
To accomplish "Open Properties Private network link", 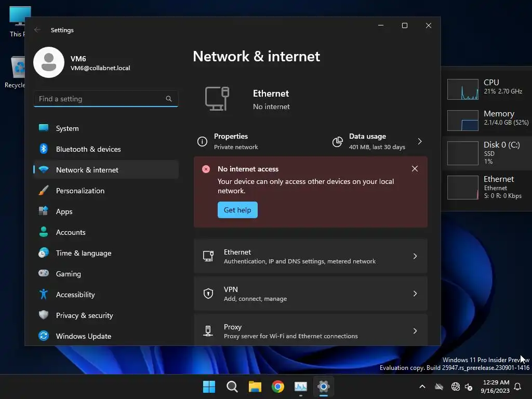I will (228, 141).
